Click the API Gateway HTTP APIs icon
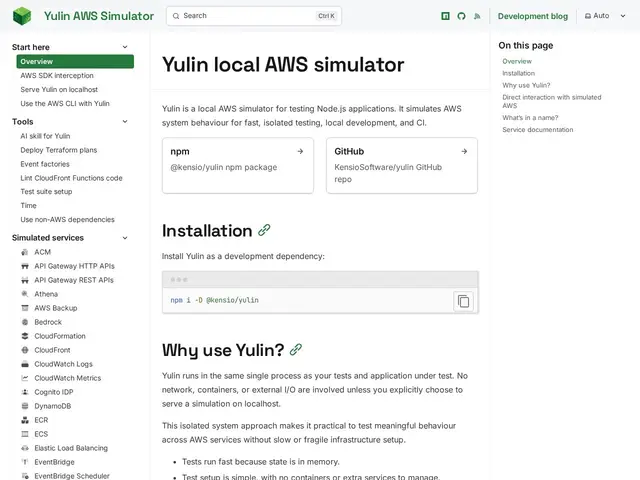 (x=25, y=266)
